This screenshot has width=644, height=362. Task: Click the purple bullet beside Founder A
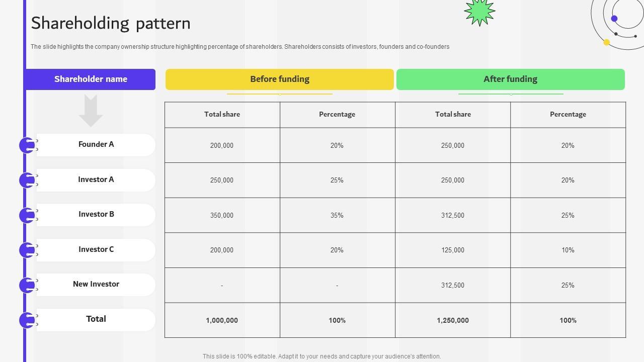[27, 145]
